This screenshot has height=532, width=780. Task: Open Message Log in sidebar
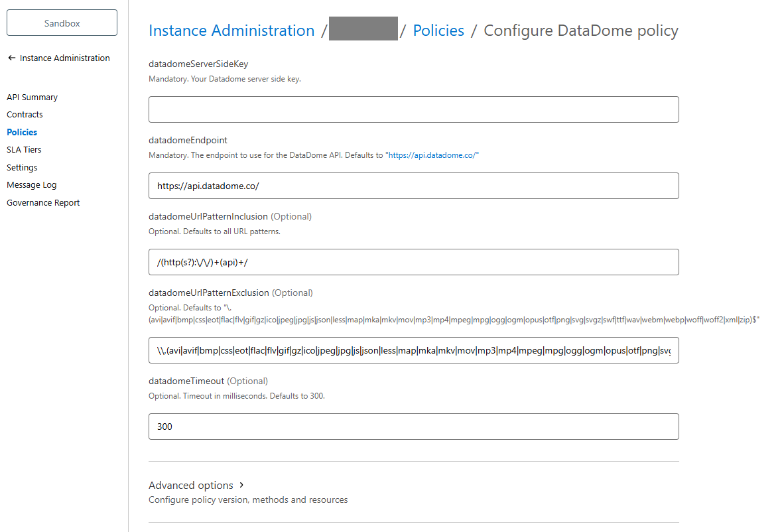tap(32, 185)
